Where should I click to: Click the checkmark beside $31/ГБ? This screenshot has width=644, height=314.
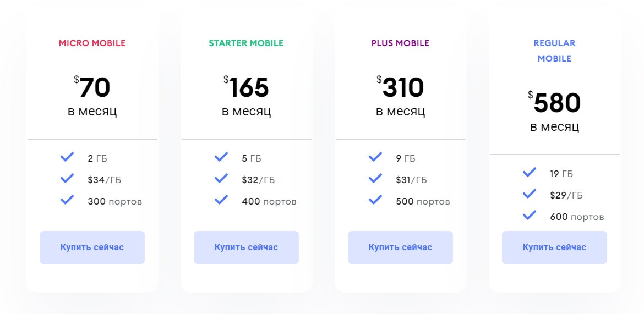375,178
